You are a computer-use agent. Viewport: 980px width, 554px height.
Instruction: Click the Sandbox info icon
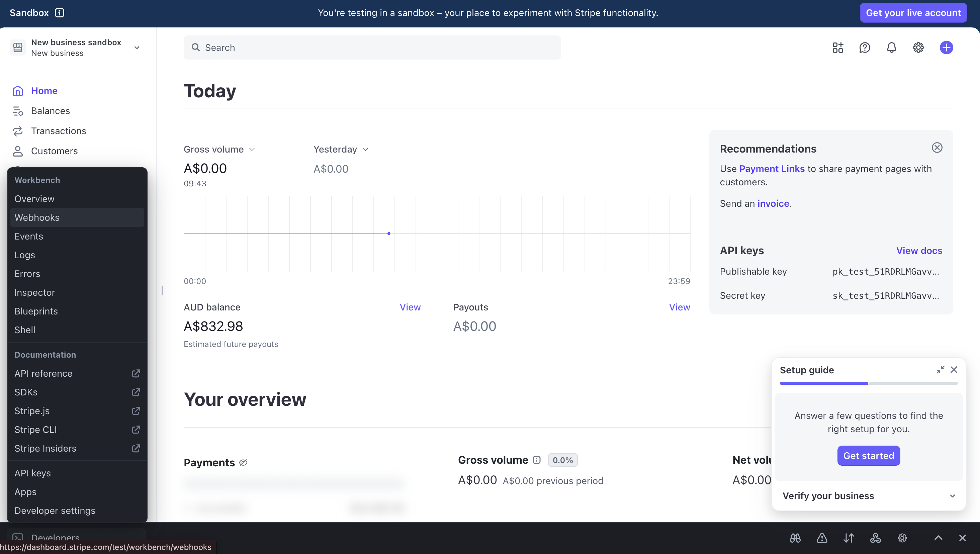tap(60, 13)
